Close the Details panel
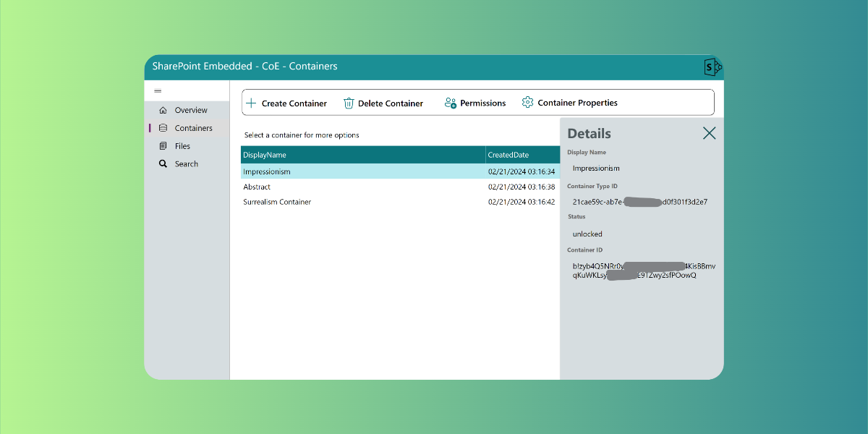The image size is (868, 434). 709,133
